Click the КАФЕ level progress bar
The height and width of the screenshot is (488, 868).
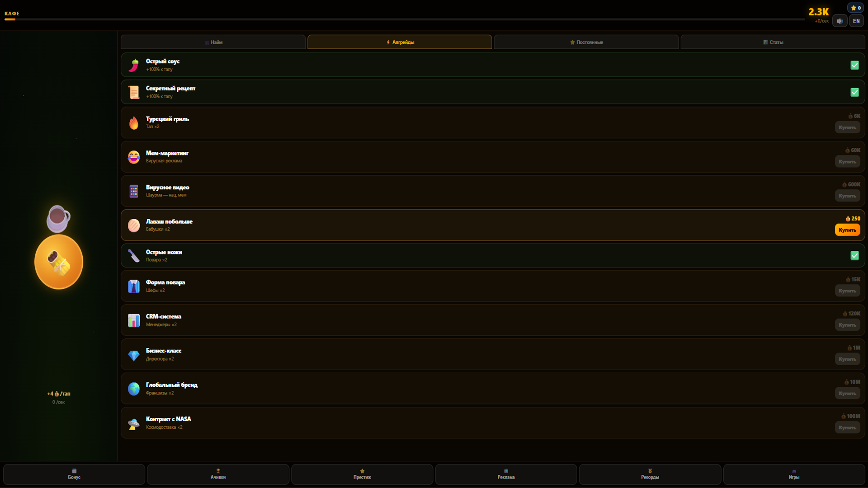pos(405,19)
